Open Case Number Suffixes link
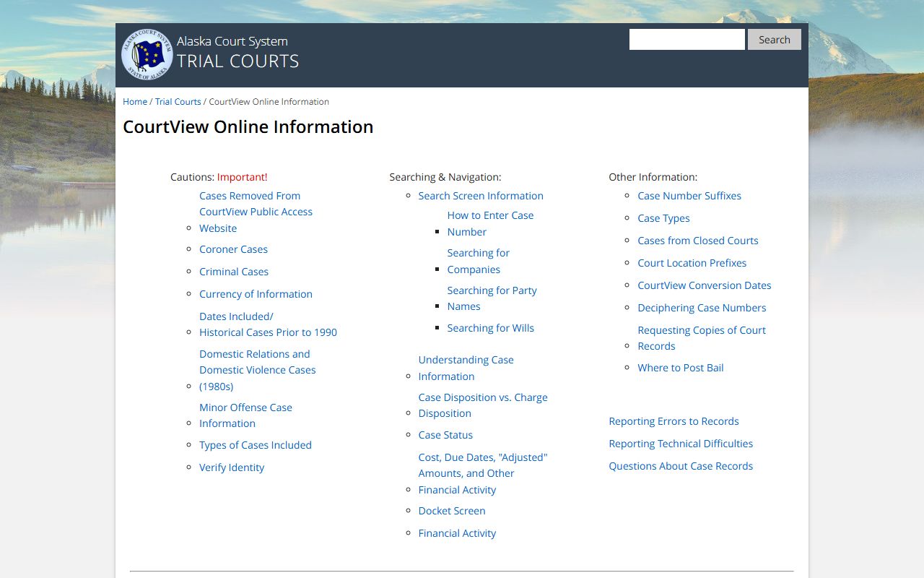This screenshot has width=924, height=578. tap(689, 196)
